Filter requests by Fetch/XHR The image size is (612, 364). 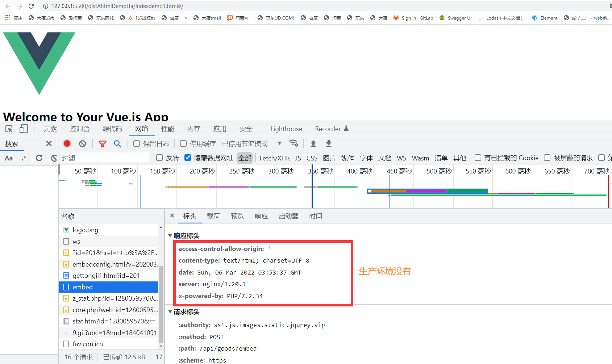point(275,158)
